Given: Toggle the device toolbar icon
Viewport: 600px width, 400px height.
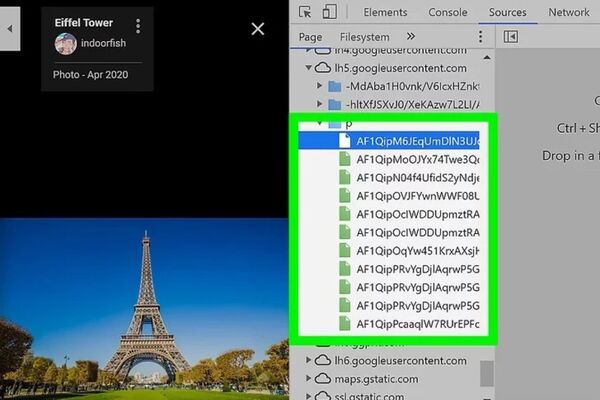Looking at the screenshot, I should tap(331, 13).
